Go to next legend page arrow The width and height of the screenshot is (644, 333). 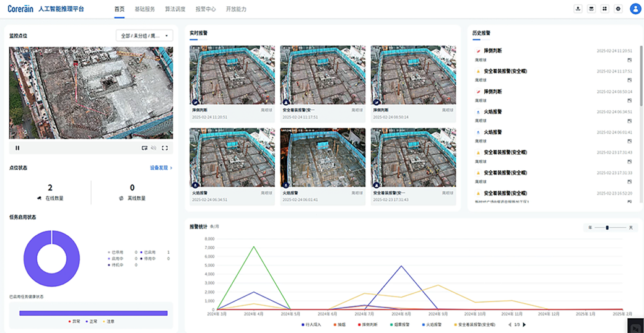coord(524,324)
